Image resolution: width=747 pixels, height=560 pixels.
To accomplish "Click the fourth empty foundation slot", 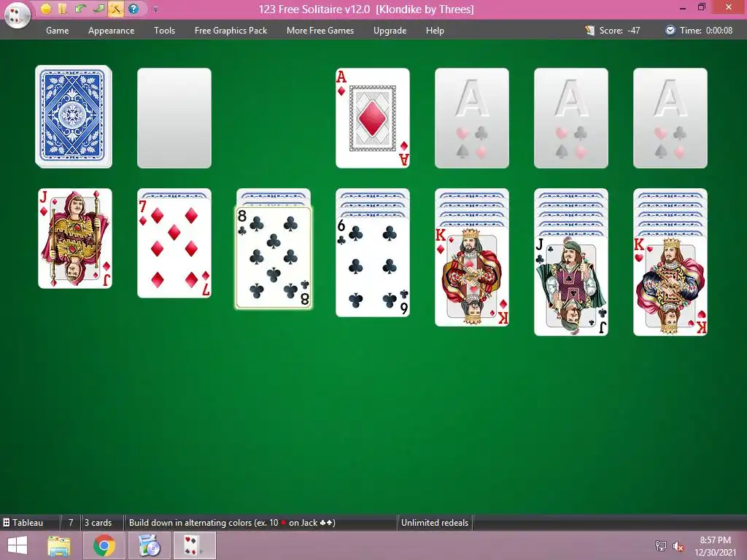I will pos(670,118).
